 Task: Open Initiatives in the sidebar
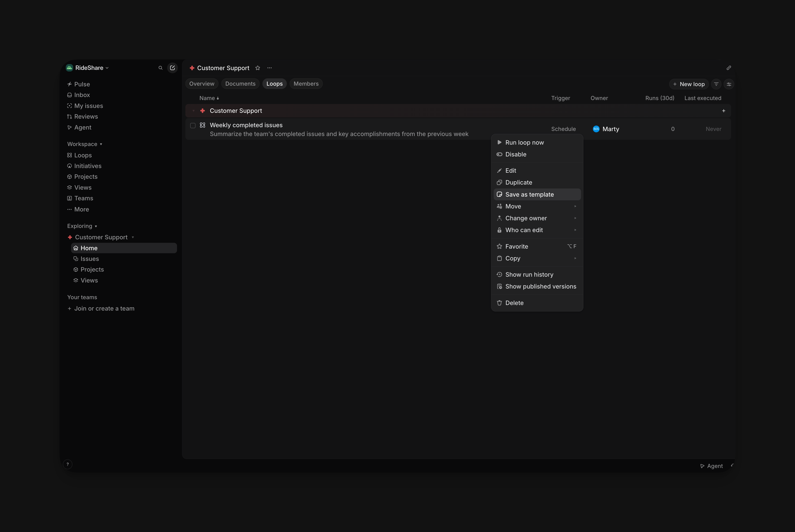[85, 166]
